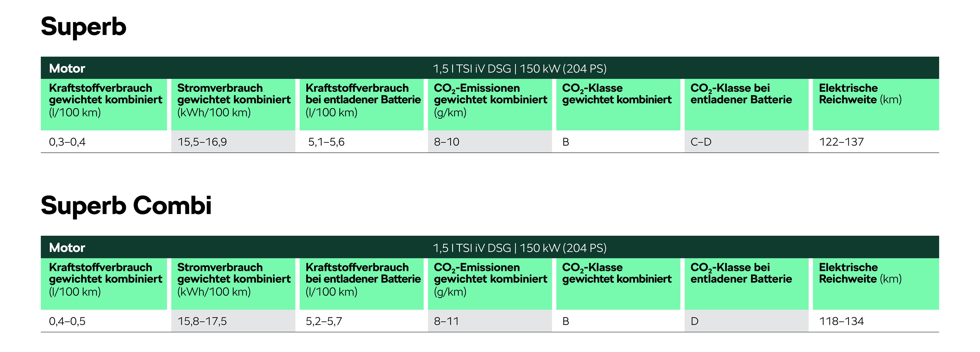Click the 'Superb Combi' heading
Screen dimensions: 980x352
coord(126,206)
